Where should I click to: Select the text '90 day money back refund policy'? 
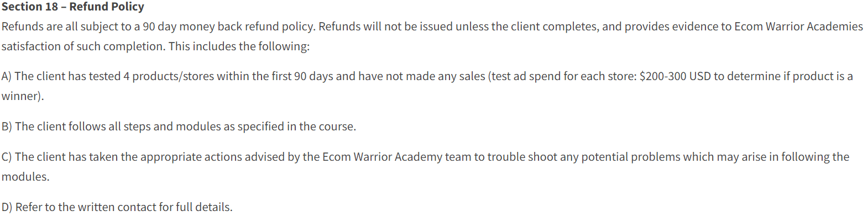click(x=229, y=27)
